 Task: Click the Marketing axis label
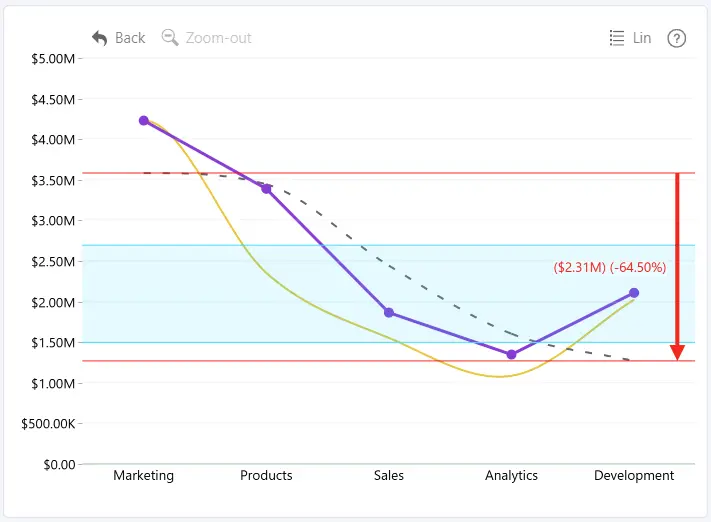[x=143, y=475]
